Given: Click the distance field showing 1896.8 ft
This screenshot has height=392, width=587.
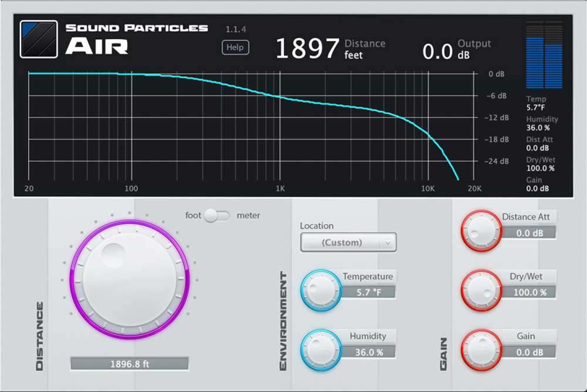Looking at the screenshot, I should click(130, 364).
